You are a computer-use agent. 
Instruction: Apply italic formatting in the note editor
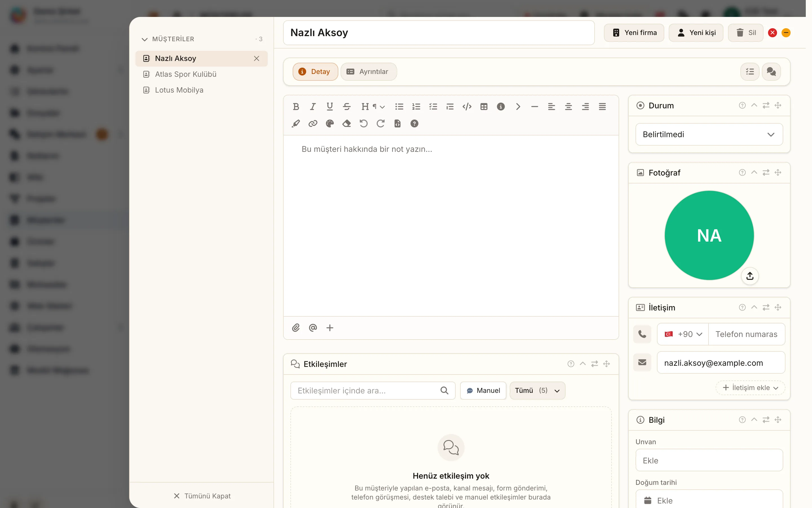313,106
